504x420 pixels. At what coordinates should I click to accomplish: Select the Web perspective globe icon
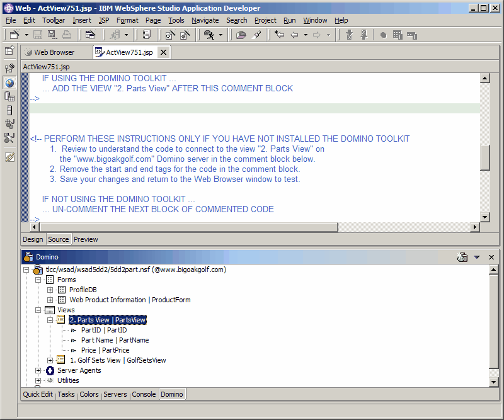(9, 83)
